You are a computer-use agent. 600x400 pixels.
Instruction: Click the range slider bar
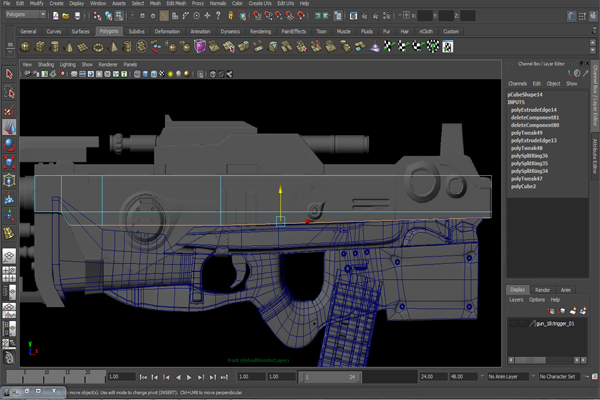[x=330, y=377]
